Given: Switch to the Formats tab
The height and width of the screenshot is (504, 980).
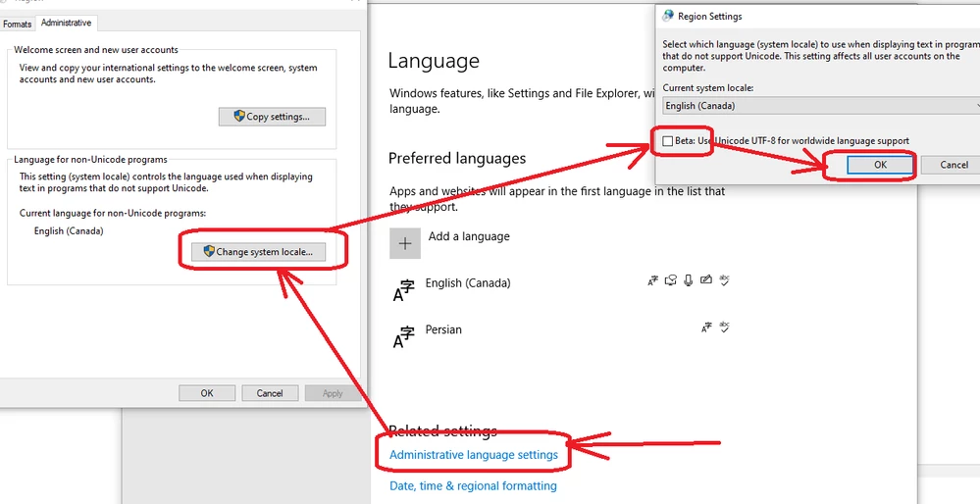Looking at the screenshot, I should tap(18, 24).
